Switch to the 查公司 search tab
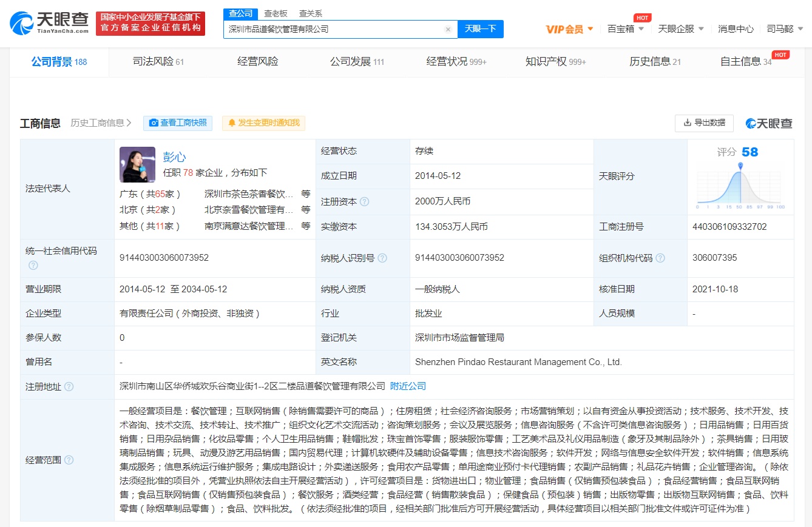The width and height of the screenshot is (812, 527). pos(242,13)
